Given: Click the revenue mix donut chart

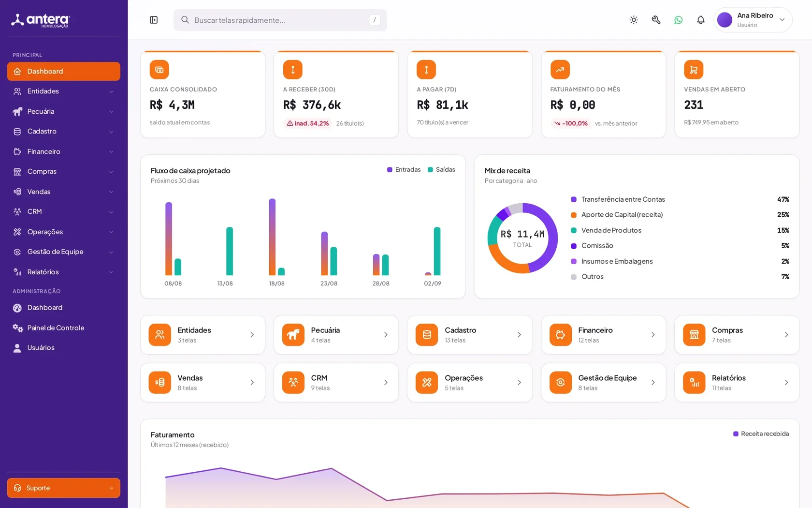Looking at the screenshot, I should [x=522, y=238].
